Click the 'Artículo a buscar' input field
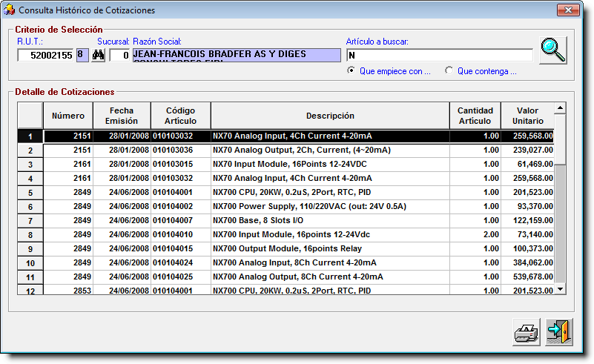Viewport: 594px width, 364px height. pos(440,56)
